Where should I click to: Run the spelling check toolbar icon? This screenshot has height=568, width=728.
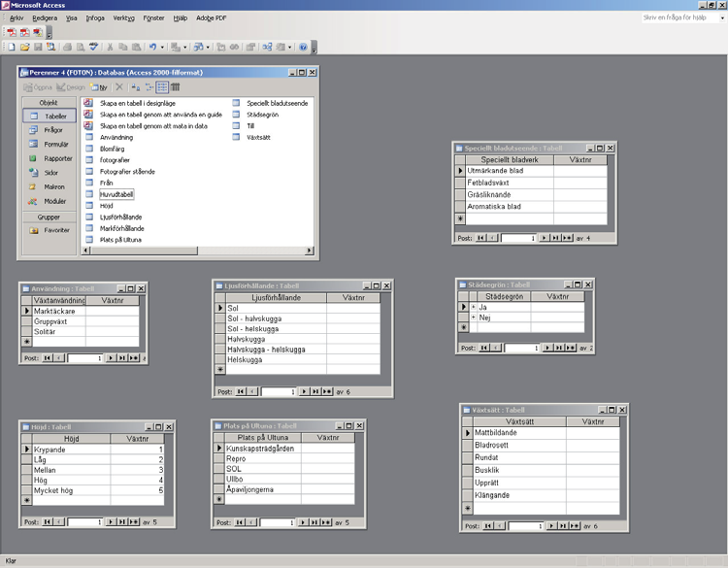pyautogui.click(x=93, y=47)
